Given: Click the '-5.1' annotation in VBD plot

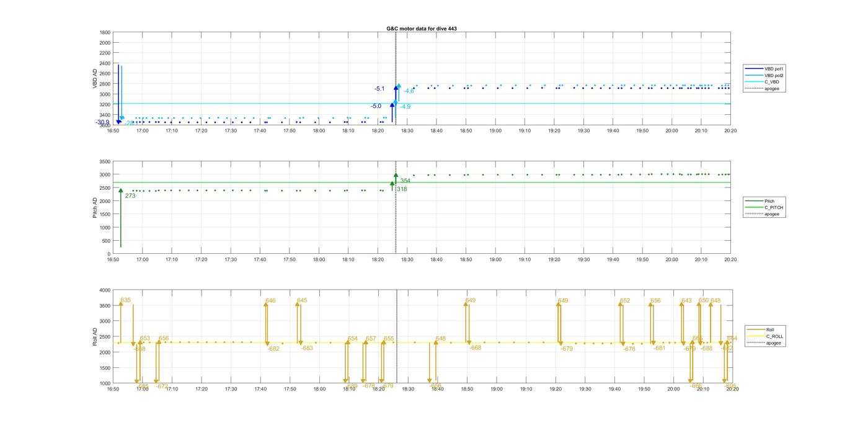Looking at the screenshot, I should click(x=379, y=89).
